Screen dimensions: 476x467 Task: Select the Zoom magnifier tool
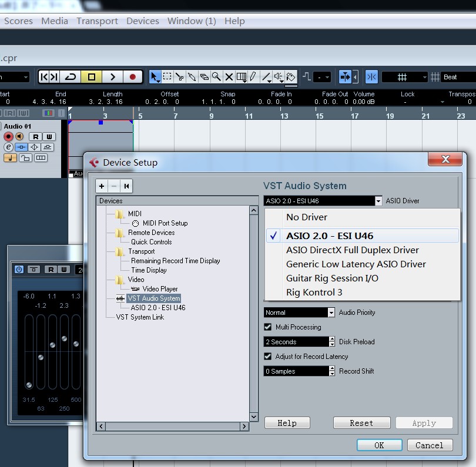click(217, 77)
